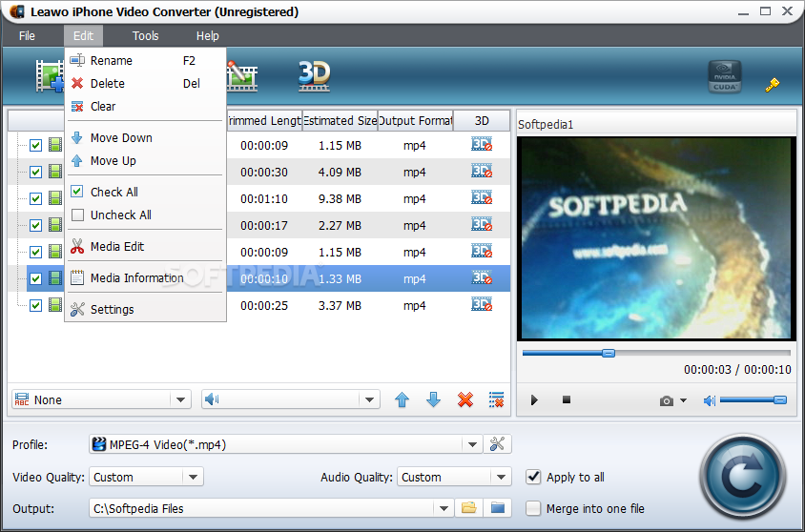805x532 pixels.
Task: Open the Help menu
Action: coord(207,36)
